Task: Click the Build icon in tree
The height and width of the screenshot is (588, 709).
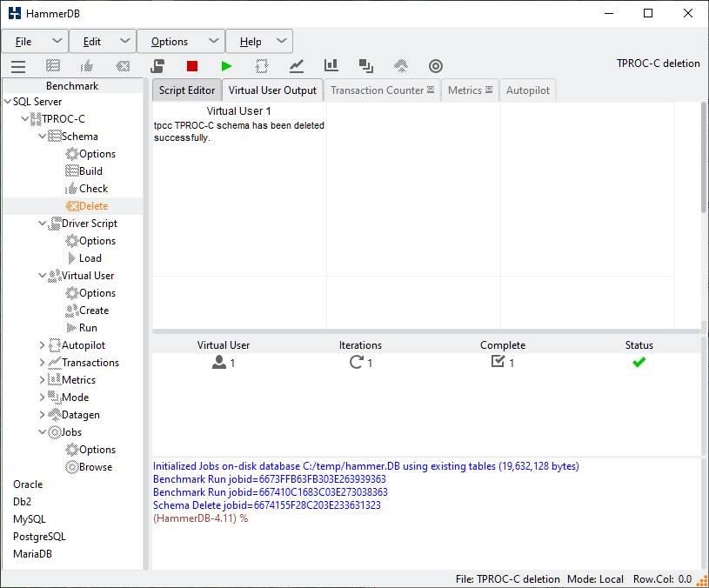Action: tap(72, 171)
